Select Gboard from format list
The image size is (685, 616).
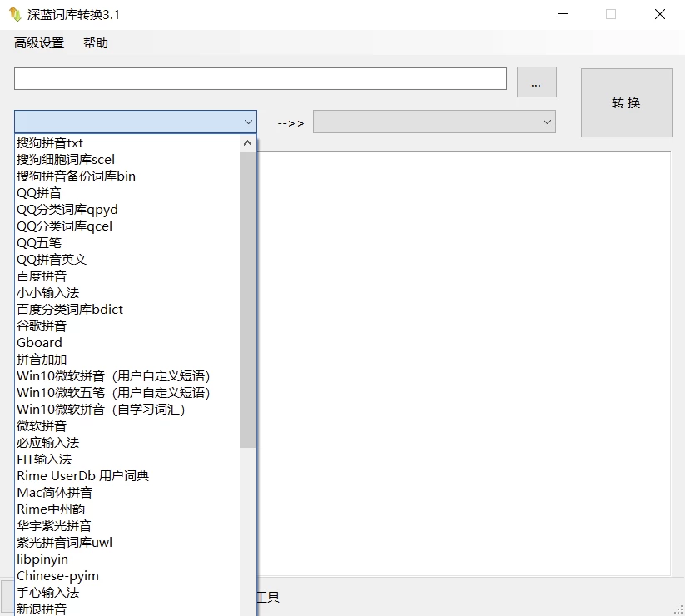(39, 343)
